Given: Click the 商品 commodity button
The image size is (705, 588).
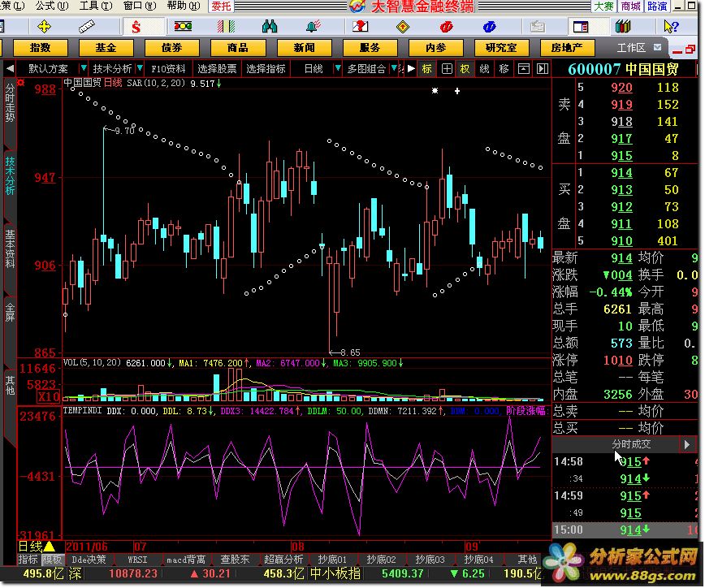Looking at the screenshot, I should click(x=238, y=47).
